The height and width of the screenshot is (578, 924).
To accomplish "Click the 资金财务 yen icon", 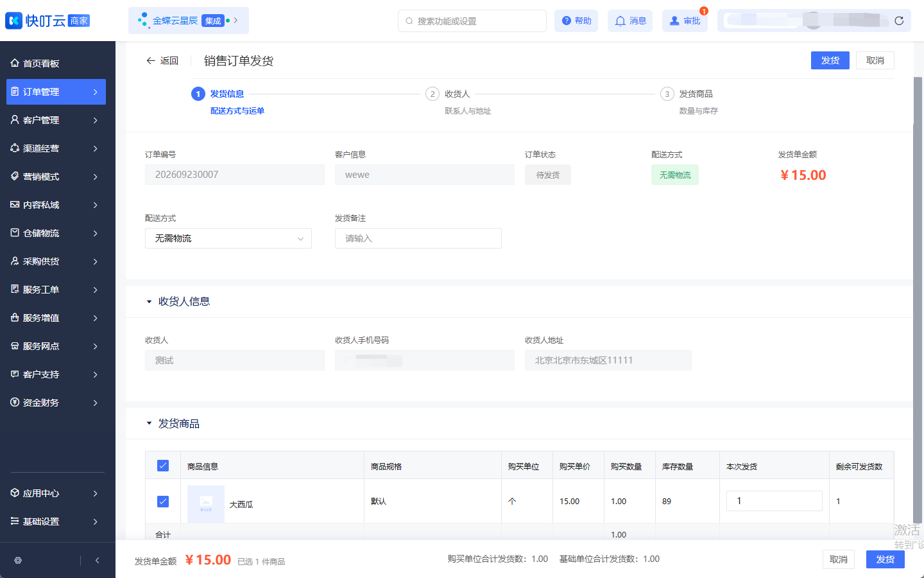I will pos(15,402).
